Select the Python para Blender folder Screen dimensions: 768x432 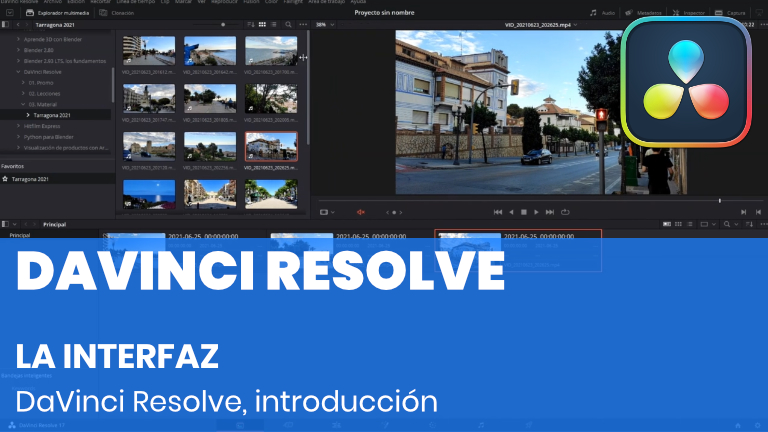pos(48,137)
